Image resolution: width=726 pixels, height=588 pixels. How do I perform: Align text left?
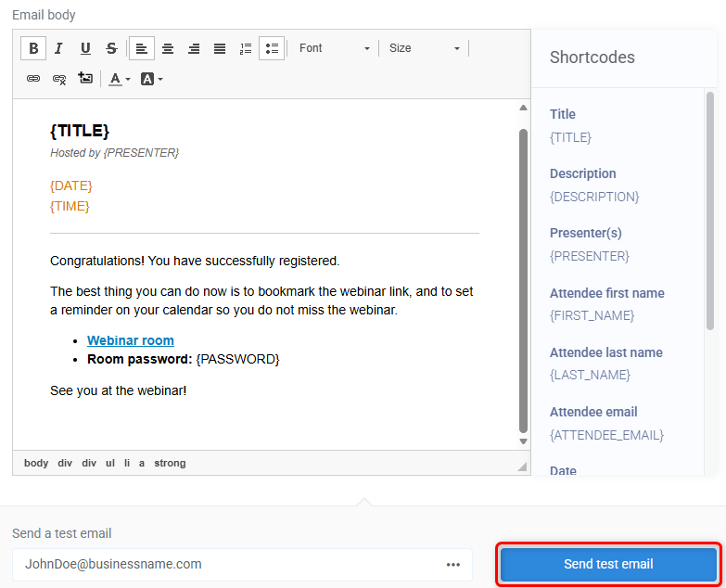coord(142,48)
